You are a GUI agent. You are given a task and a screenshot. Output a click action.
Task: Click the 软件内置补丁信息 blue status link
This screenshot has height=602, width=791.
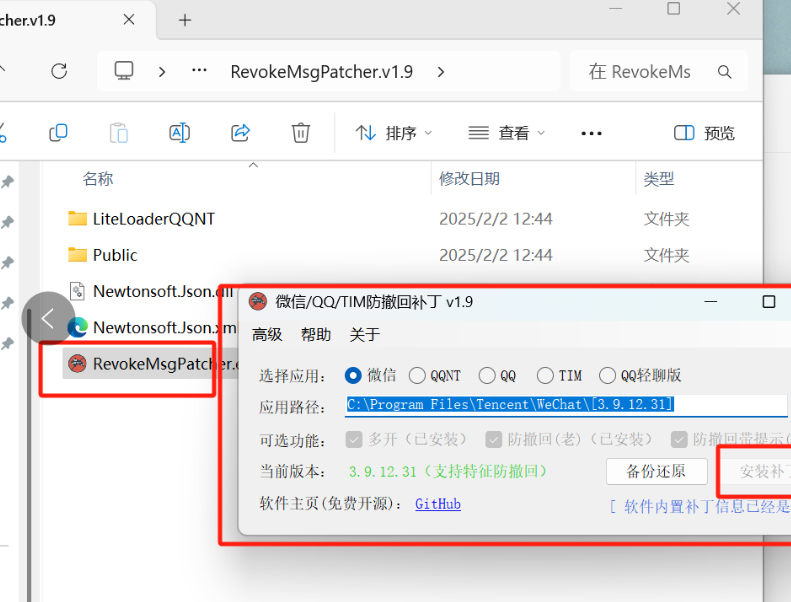700,506
